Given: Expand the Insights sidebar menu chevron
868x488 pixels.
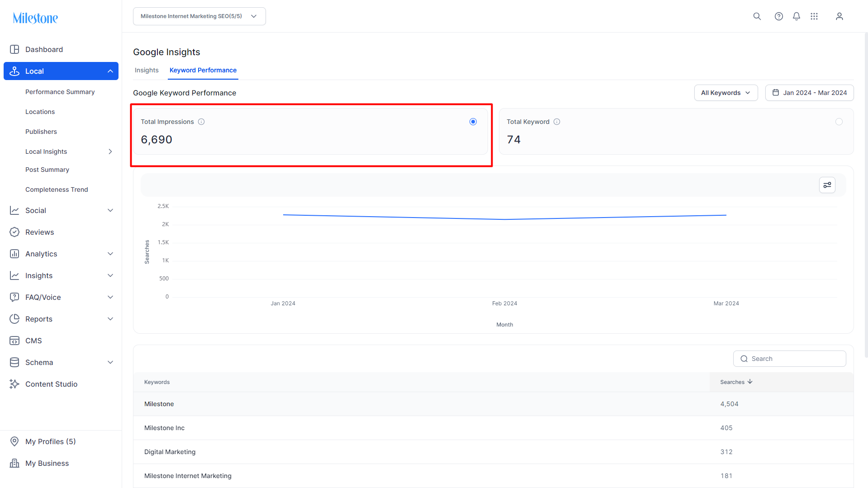Looking at the screenshot, I should point(110,275).
